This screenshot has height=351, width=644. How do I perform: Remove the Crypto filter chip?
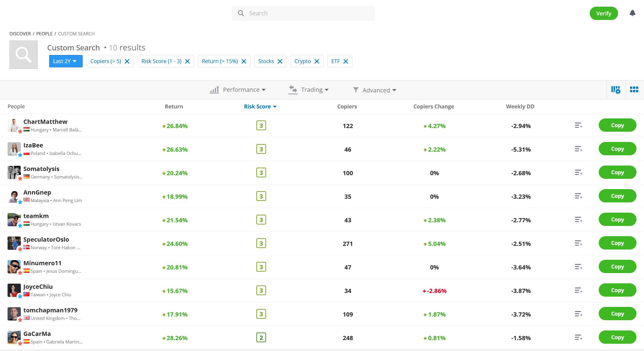point(317,61)
